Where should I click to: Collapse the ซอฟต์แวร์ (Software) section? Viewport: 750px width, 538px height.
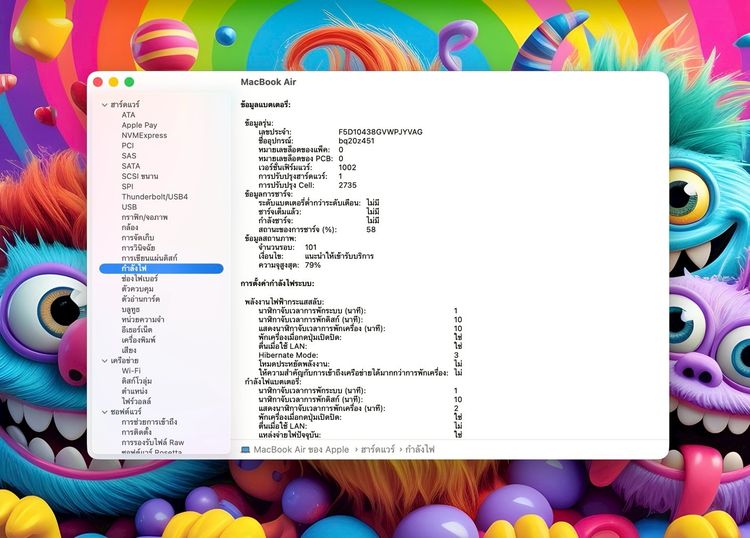click(104, 411)
